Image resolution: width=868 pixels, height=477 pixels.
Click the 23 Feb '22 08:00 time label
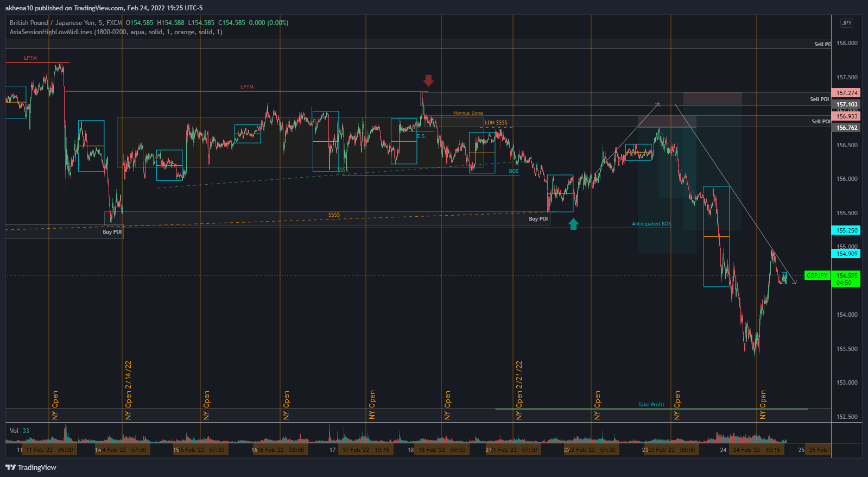pos(671,450)
